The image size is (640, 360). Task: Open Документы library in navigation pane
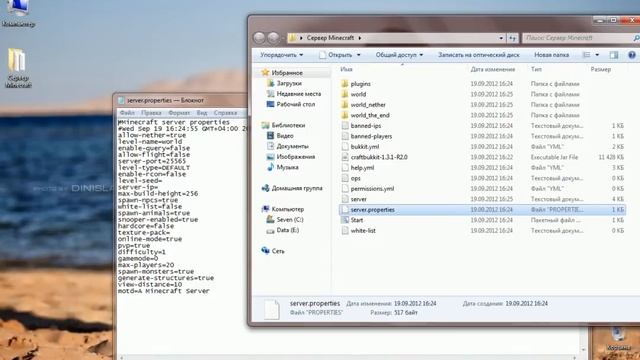292,146
